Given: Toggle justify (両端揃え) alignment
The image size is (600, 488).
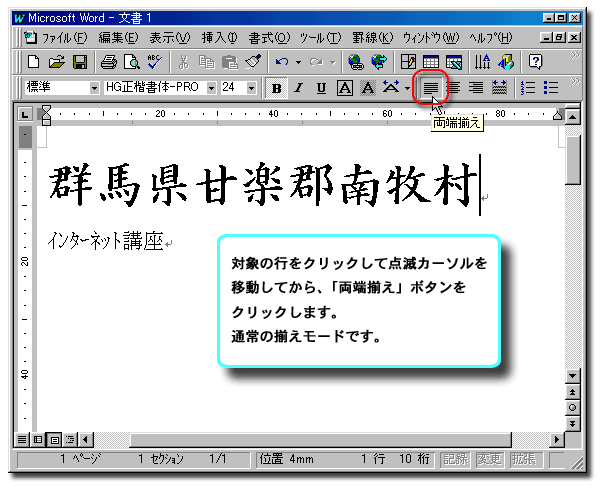Looking at the screenshot, I should tap(430, 88).
